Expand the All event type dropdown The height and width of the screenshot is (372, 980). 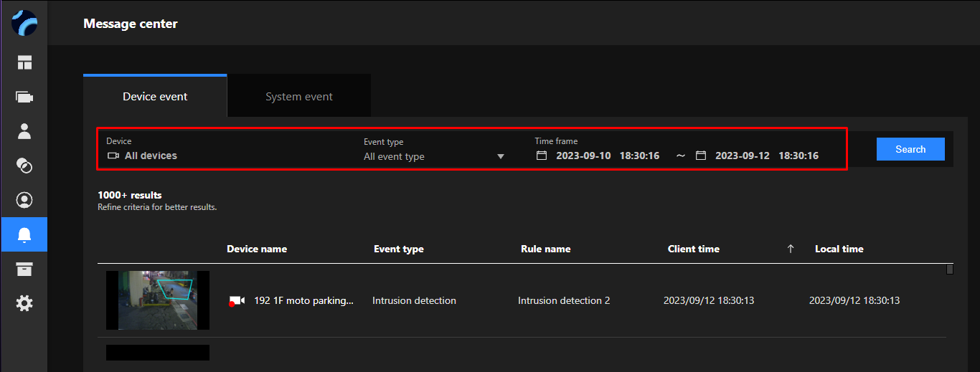click(x=434, y=156)
